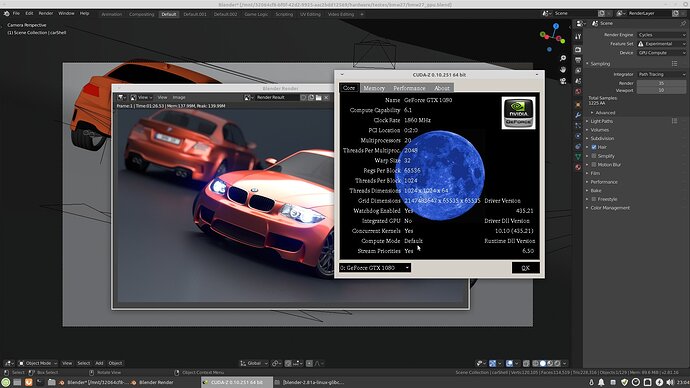Open the Object Mode dropdown
The width and height of the screenshot is (690, 388).
pyautogui.click(x=37, y=363)
